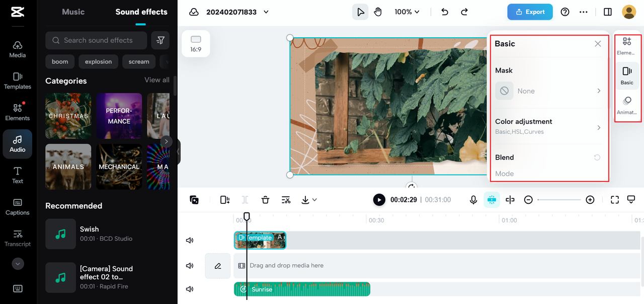Zoom in the timeline with plus icon
Viewport: 644px width, 304px height.
590,200
